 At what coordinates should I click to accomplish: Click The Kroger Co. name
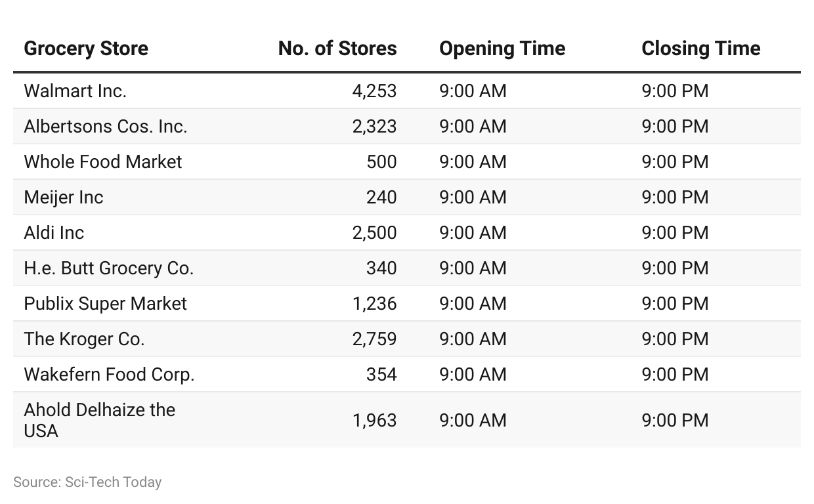(84, 339)
